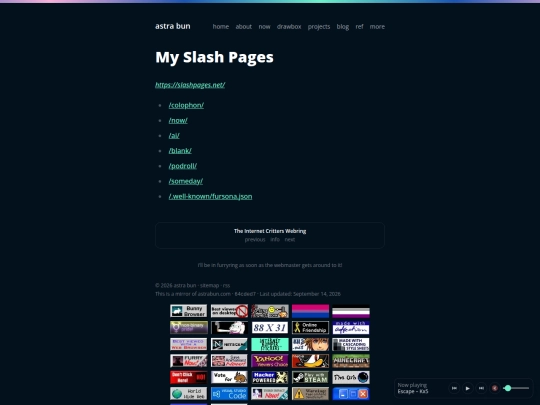Image resolution: width=540 pixels, height=405 pixels.
Task: Click the 88 X 31 badge
Action: tap(270, 328)
